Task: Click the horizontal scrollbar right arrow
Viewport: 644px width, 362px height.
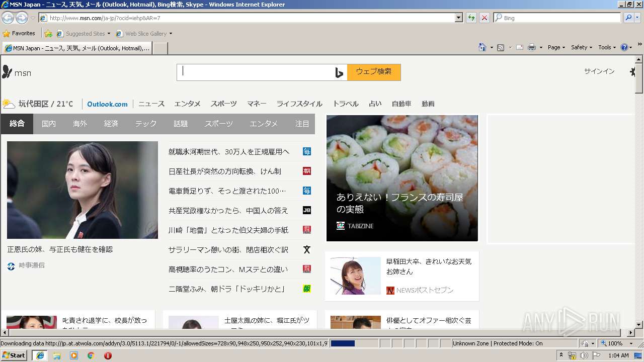Action: coord(631,333)
